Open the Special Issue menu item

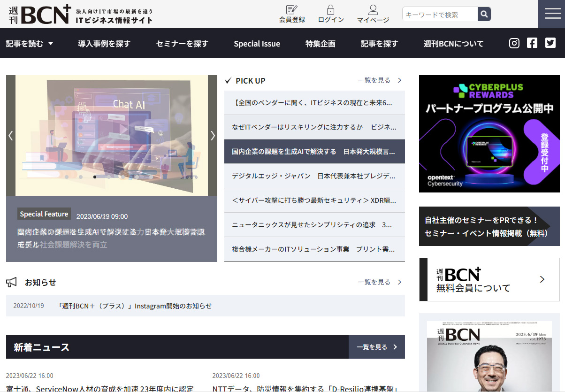(257, 43)
